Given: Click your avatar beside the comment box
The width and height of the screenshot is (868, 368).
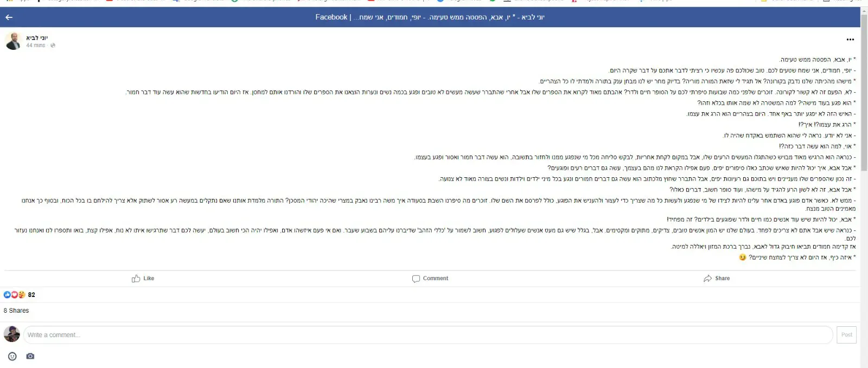Looking at the screenshot, I should 12,334.
